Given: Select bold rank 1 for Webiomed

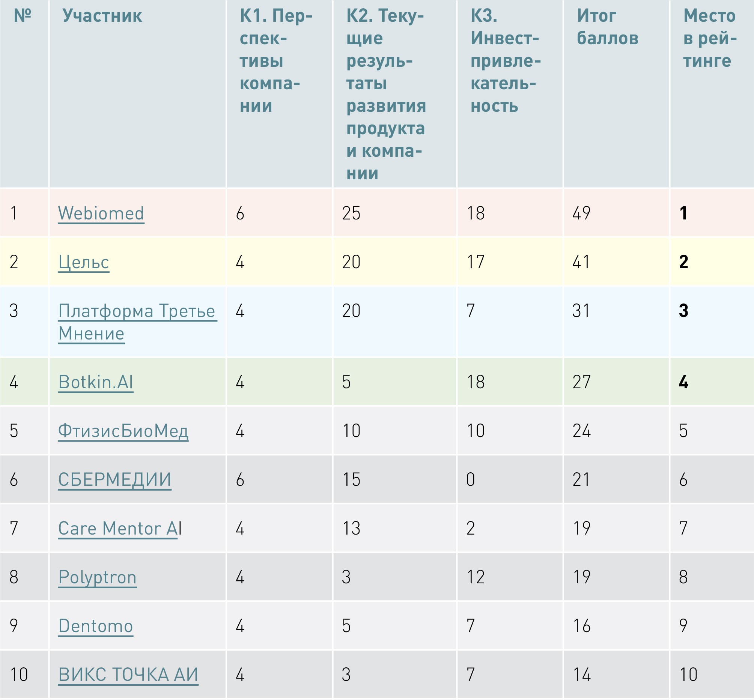Looking at the screenshot, I should [x=683, y=213].
